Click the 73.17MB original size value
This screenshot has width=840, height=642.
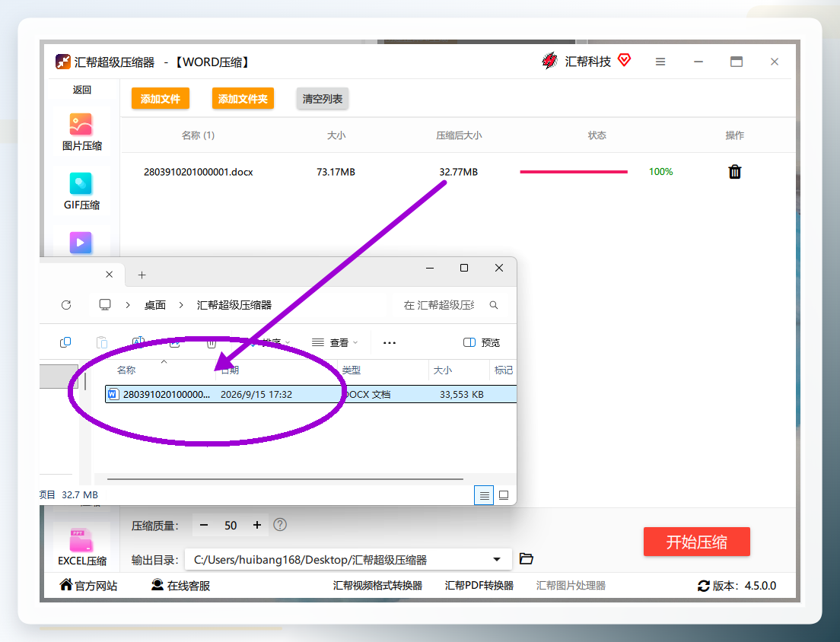coord(336,172)
